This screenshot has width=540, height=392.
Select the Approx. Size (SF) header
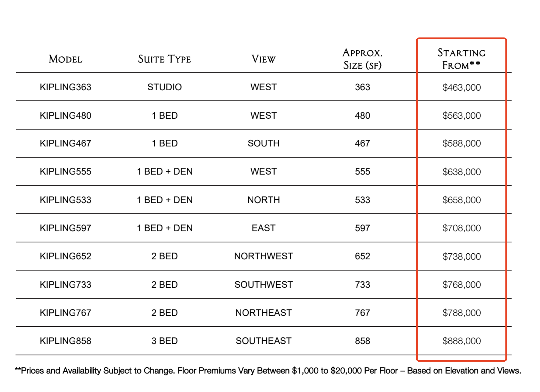(x=363, y=59)
